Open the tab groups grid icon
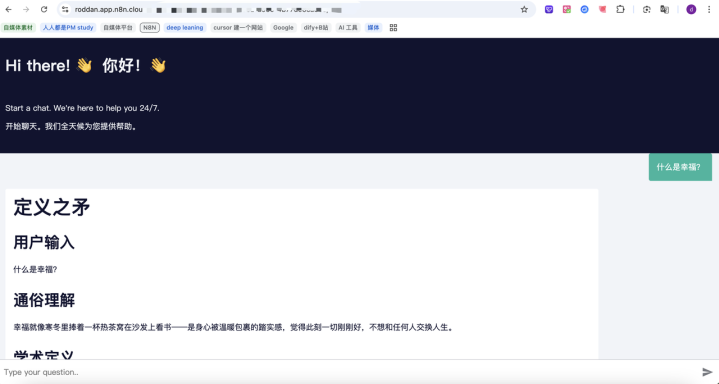Screen dimensions: 719x384 coord(393,28)
